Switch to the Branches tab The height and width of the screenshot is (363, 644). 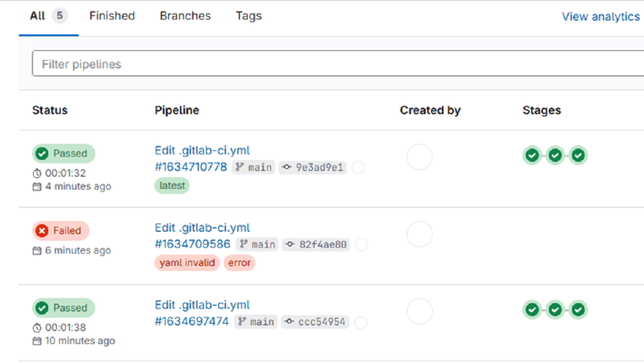(185, 16)
